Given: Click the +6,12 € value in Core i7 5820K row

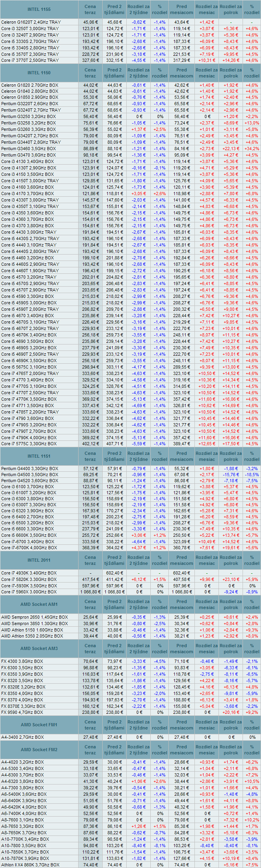Looking at the screenshot, I should (139, 579).
